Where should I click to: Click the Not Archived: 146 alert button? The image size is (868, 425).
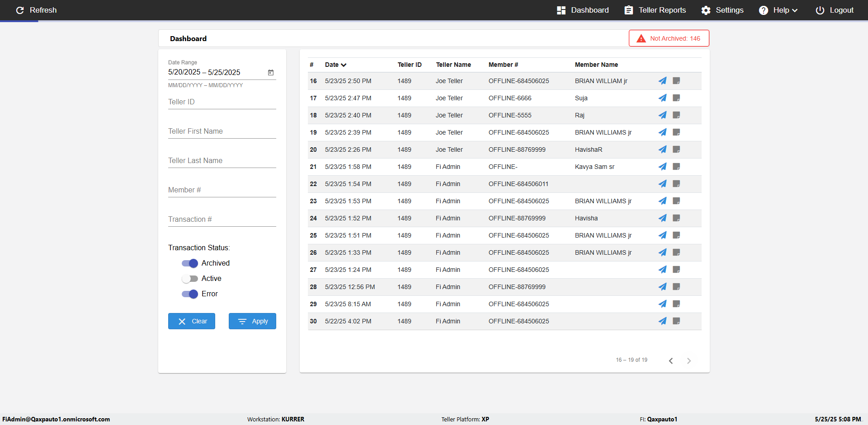[x=669, y=38]
